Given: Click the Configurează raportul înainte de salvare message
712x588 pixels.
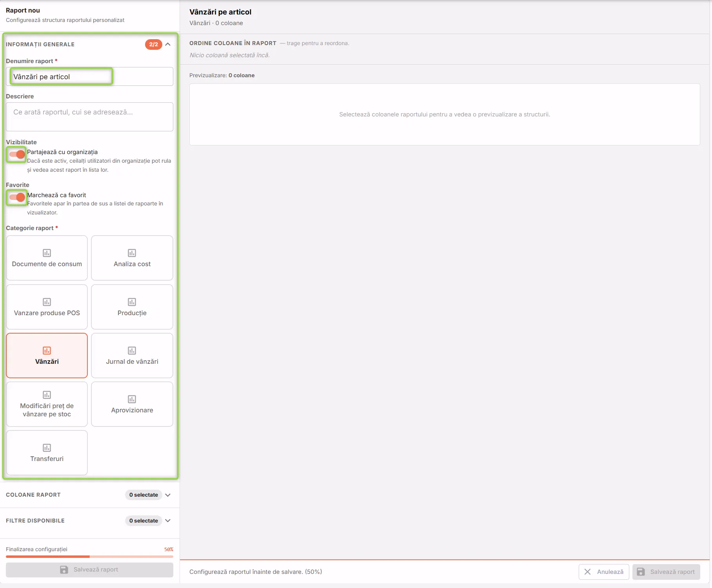Looking at the screenshot, I should click(x=256, y=572).
